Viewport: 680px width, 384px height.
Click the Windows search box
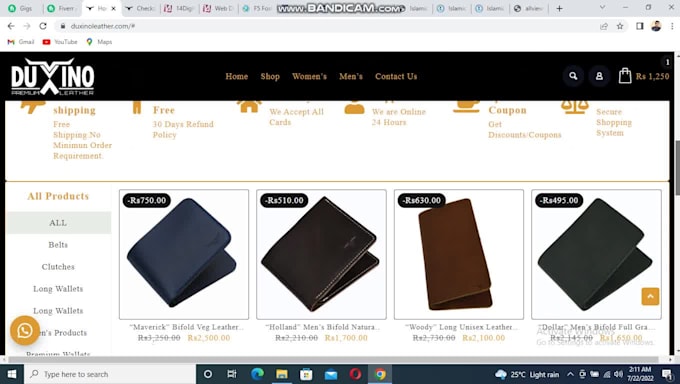coord(110,374)
